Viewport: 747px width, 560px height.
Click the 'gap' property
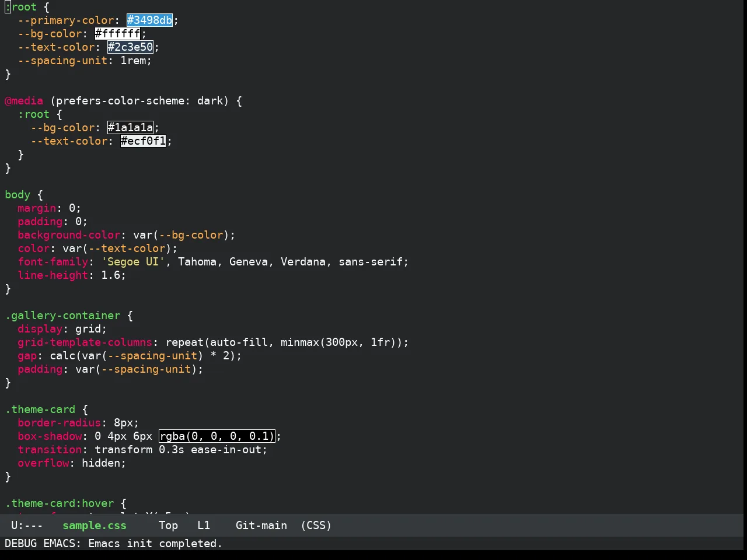(x=27, y=356)
